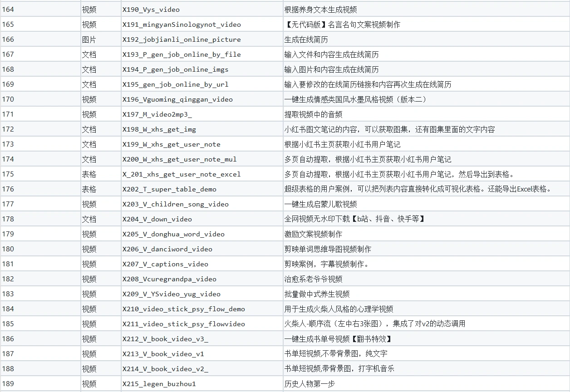
Task: Select the 输入文件和内容生成在线简历 description
Action: point(331,54)
